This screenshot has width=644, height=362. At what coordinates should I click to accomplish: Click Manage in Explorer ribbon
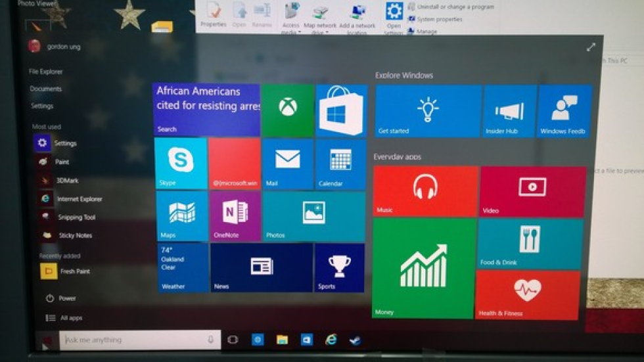click(422, 31)
